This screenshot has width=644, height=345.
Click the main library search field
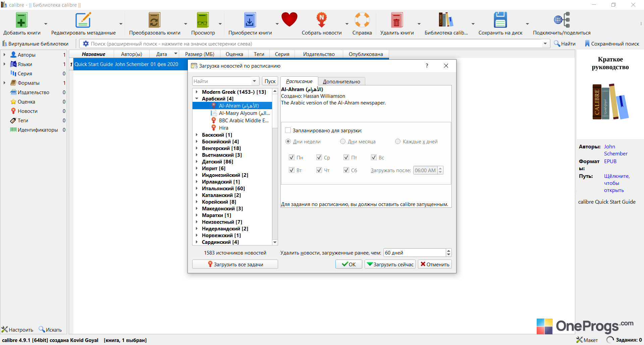click(315, 44)
